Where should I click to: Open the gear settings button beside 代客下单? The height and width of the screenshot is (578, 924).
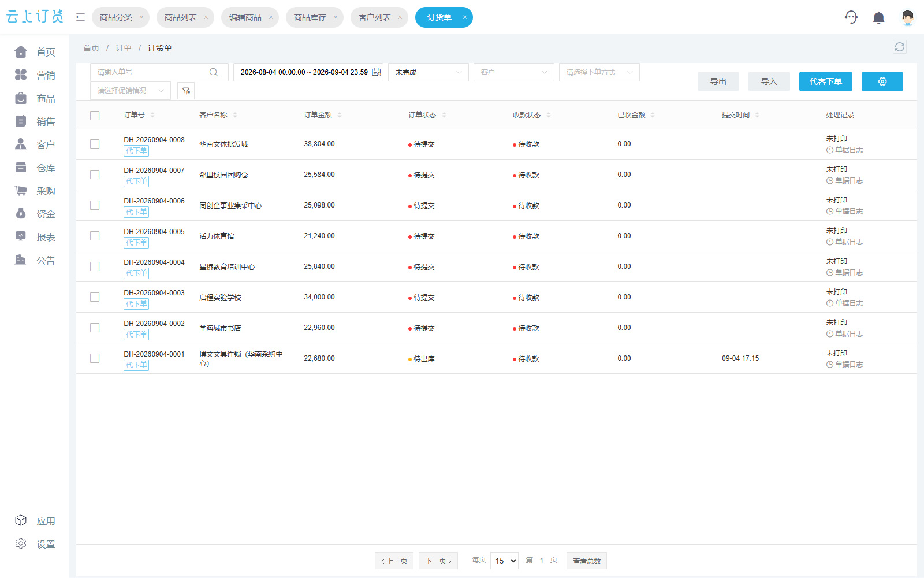(882, 81)
